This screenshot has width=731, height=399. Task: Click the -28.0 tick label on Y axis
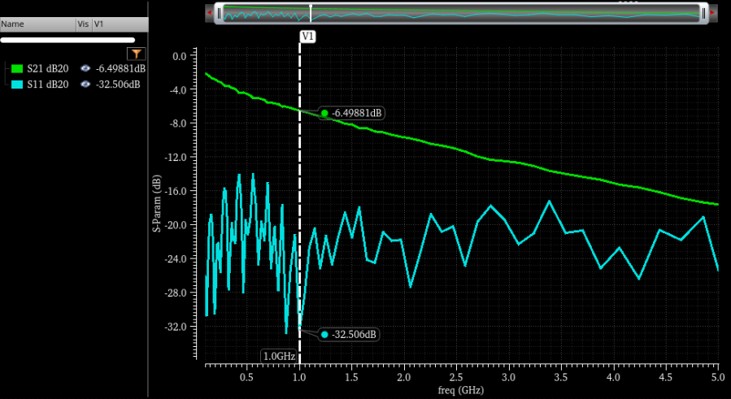176,293
